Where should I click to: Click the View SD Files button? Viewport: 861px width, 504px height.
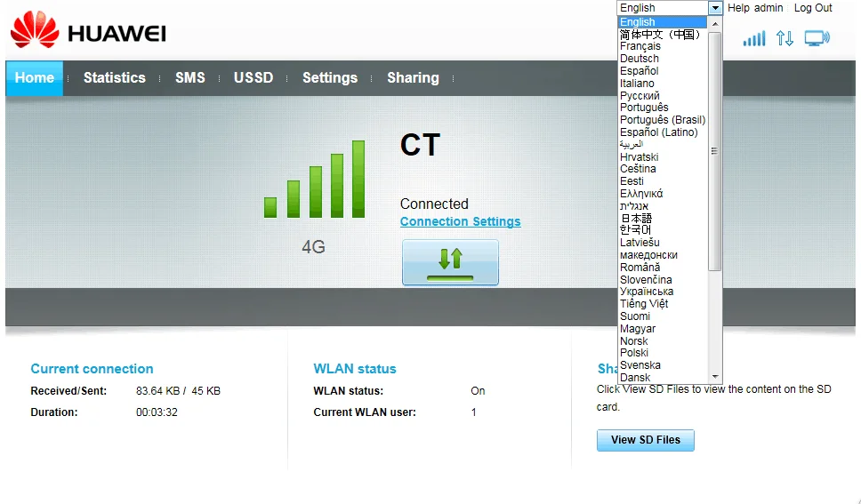pos(646,440)
